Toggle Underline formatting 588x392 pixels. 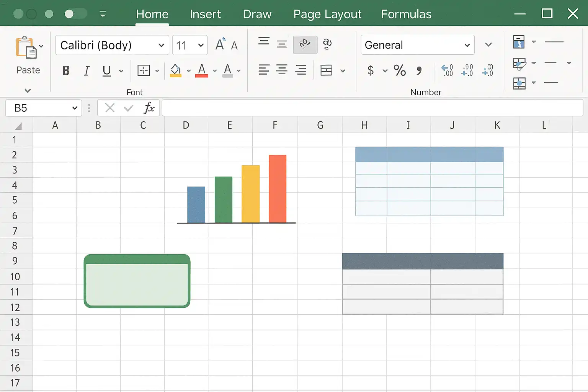point(107,71)
